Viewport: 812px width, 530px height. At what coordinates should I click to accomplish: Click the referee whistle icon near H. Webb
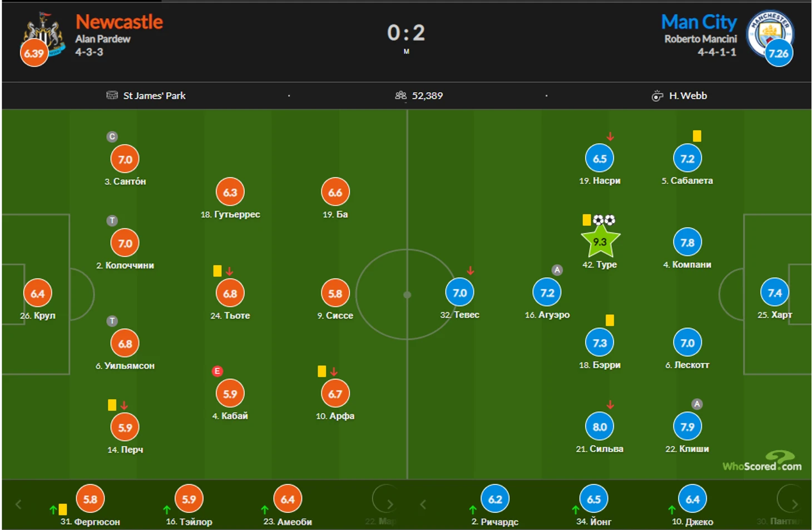coord(657,96)
